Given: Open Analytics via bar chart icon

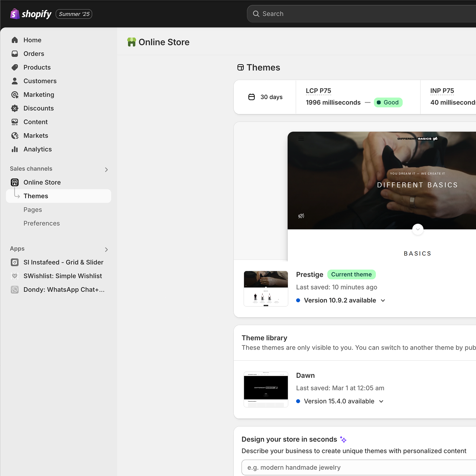Looking at the screenshot, I should point(15,149).
